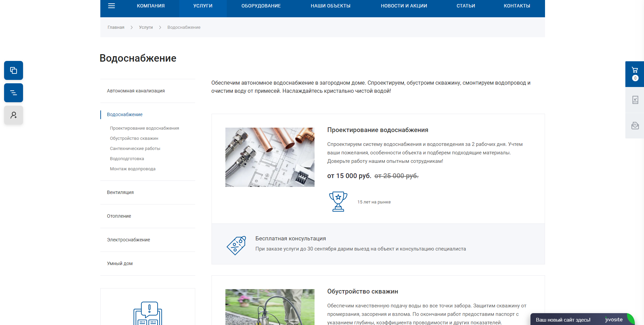Click arrow between Услуги and Водоснабжение breadcrumbs
Screen dimensions: 644x325
160,27
